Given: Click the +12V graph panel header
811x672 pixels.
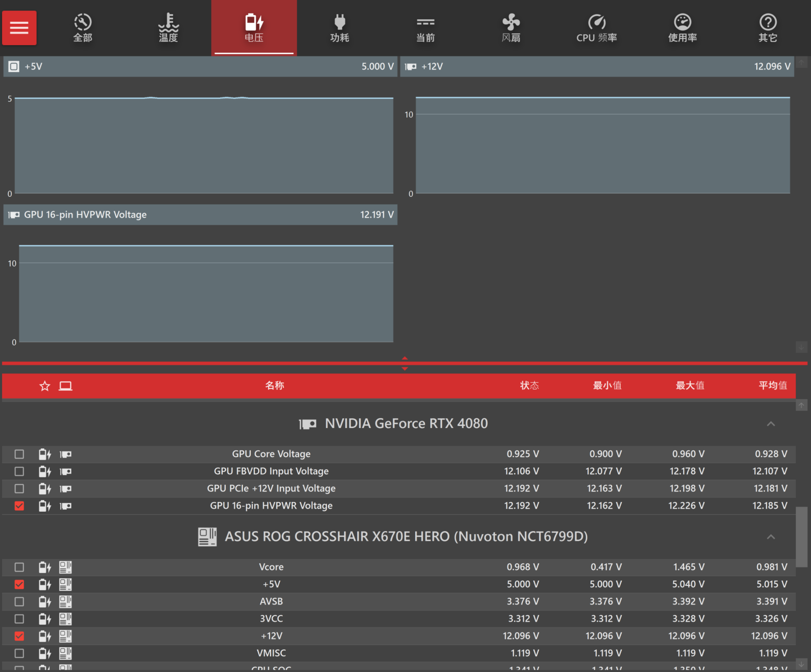Looking at the screenshot, I should 597,66.
